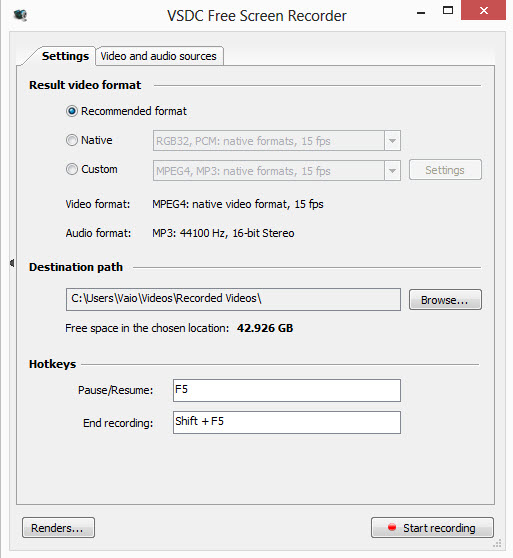513x558 pixels.
Task: Click the destination path text field
Action: tap(233, 299)
